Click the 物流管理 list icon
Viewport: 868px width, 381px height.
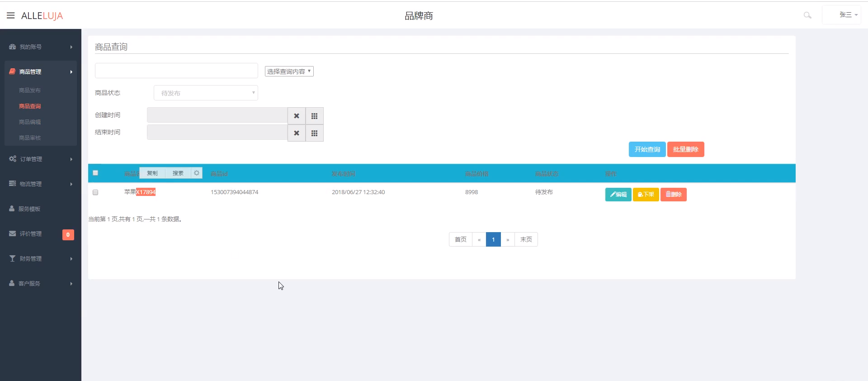(13, 184)
